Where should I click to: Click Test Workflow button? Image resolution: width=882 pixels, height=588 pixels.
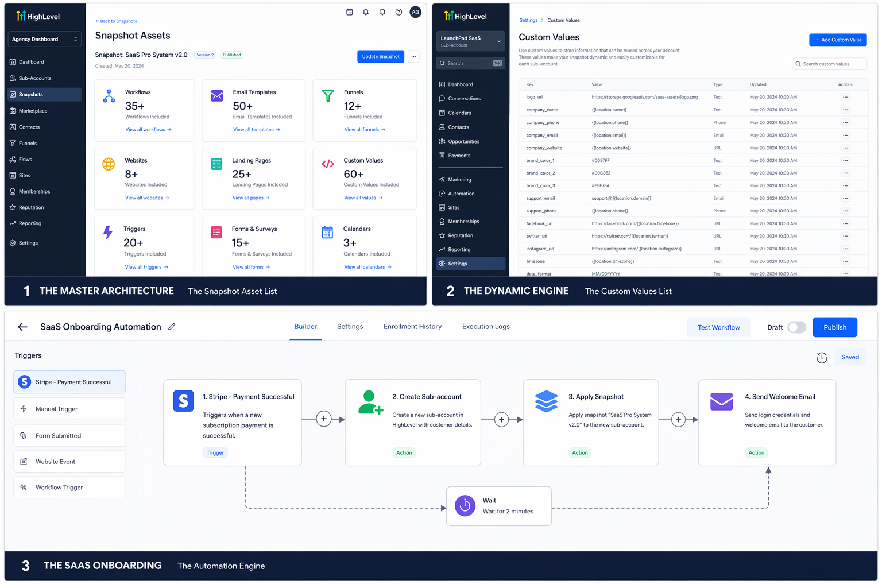718,327
